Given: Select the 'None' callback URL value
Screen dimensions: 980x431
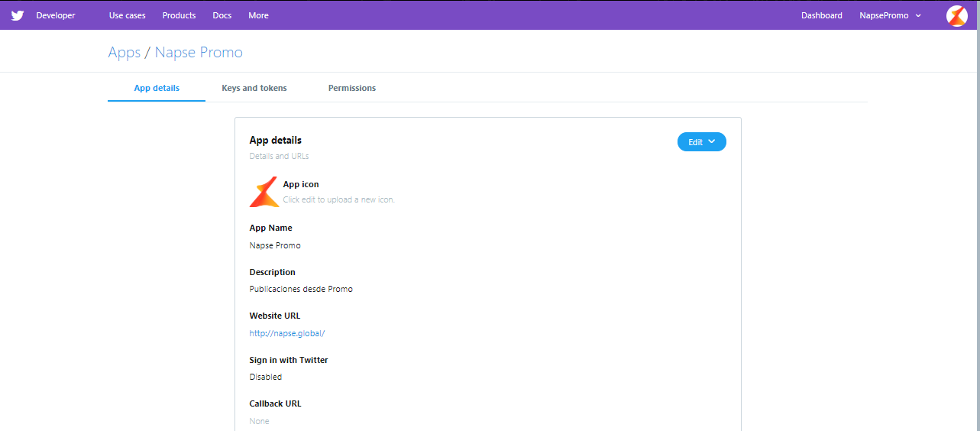Looking at the screenshot, I should 260,421.
